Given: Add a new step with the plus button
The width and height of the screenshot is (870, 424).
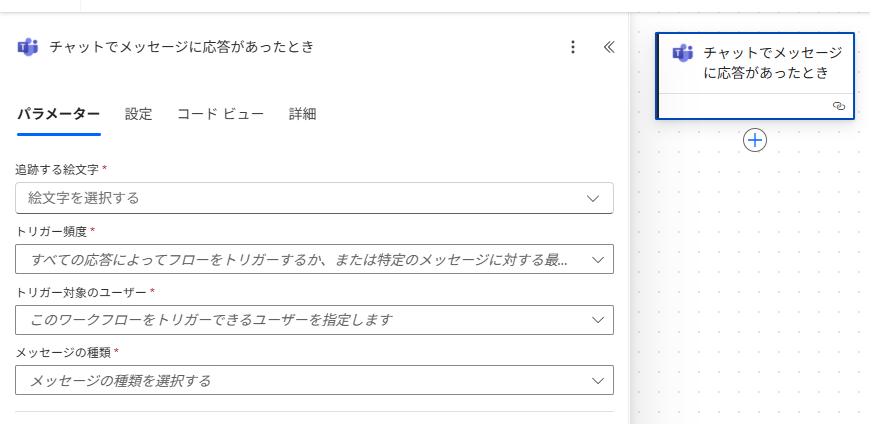Looking at the screenshot, I should (x=755, y=140).
